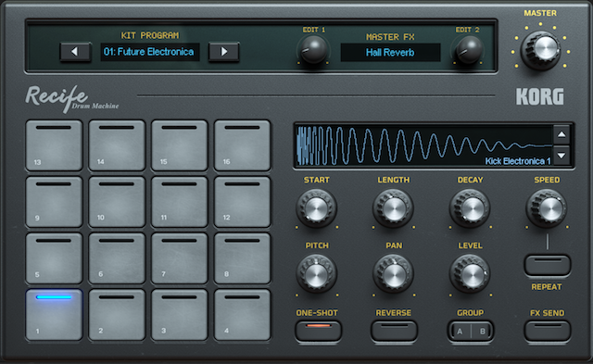Click the START knob
This screenshot has width=593, height=364.
[316, 207]
